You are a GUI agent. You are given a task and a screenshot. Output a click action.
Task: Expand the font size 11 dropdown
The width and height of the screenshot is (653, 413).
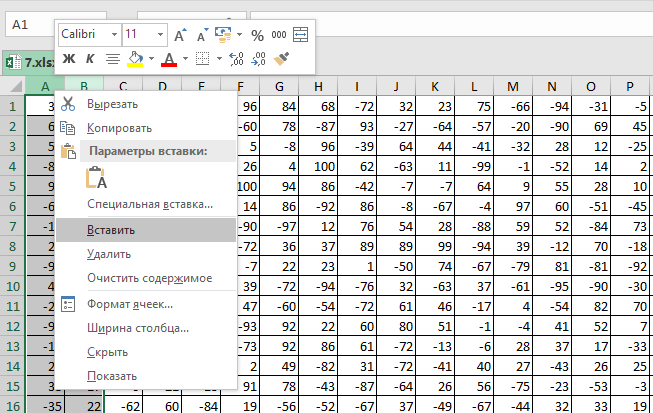click(158, 34)
